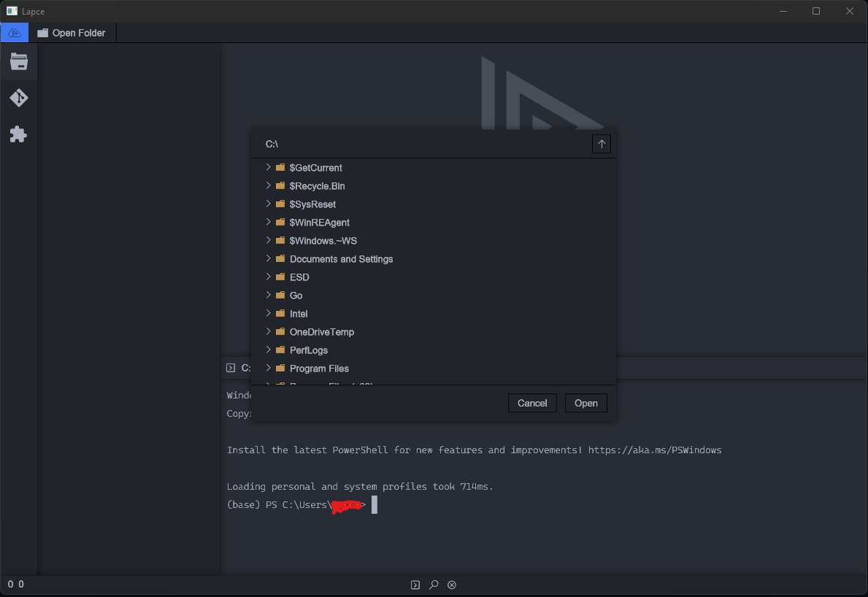Open the search panel from bottom bar
Screen dimensions: 868x597
(x=434, y=585)
